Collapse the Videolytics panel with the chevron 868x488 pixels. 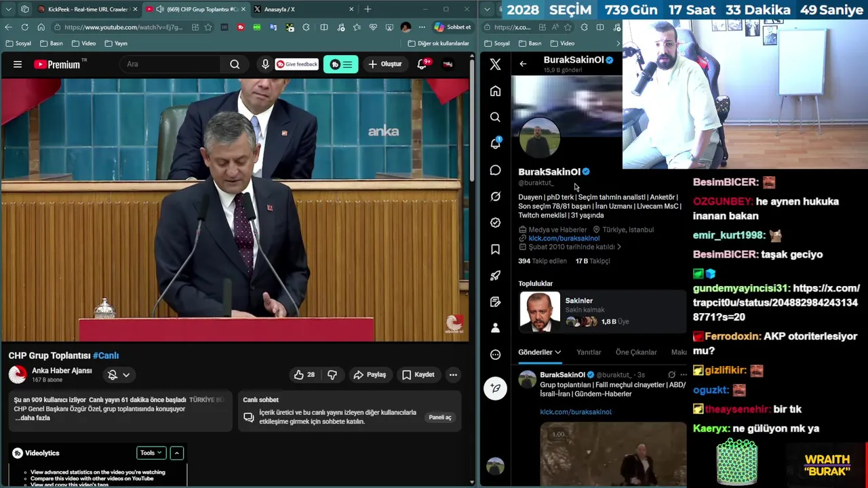click(176, 453)
